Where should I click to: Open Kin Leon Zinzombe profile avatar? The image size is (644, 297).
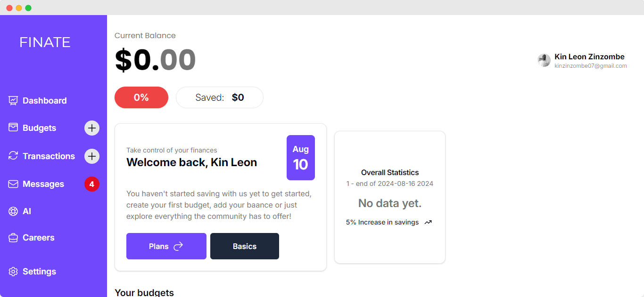pyautogui.click(x=544, y=60)
